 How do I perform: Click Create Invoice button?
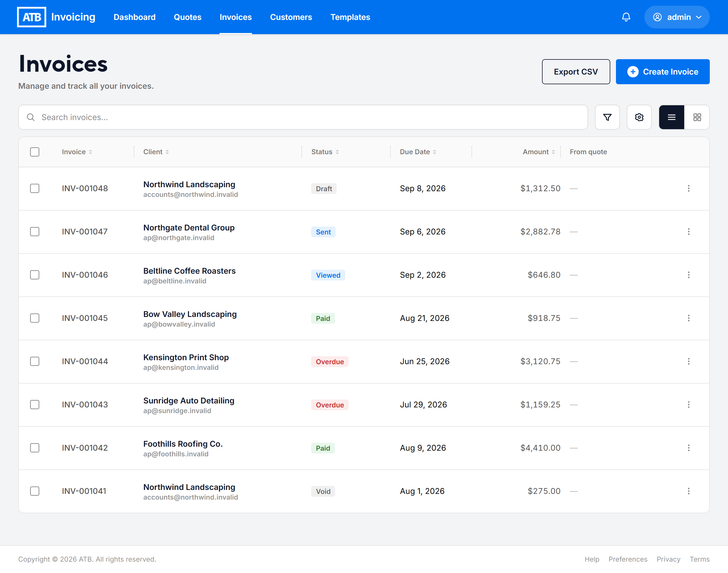pyautogui.click(x=663, y=72)
